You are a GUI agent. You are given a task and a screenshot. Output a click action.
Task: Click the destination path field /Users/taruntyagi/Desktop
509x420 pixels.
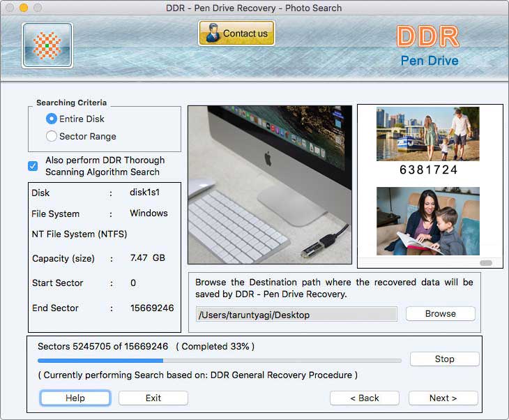(296, 315)
